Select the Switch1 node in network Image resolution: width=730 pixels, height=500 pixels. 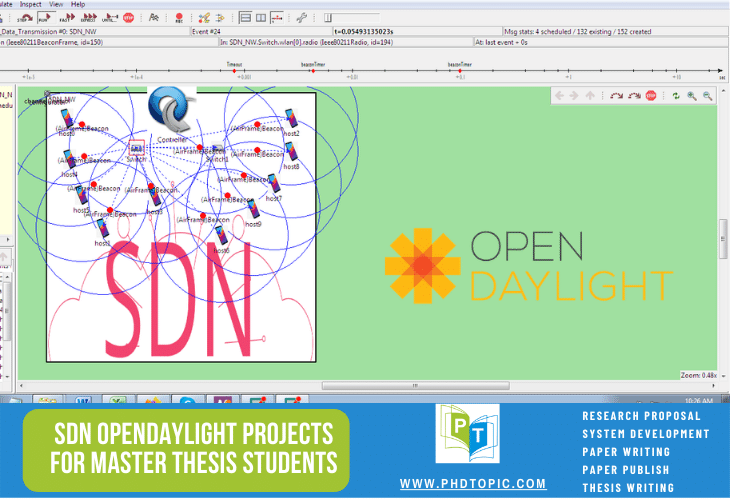[x=217, y=149]
